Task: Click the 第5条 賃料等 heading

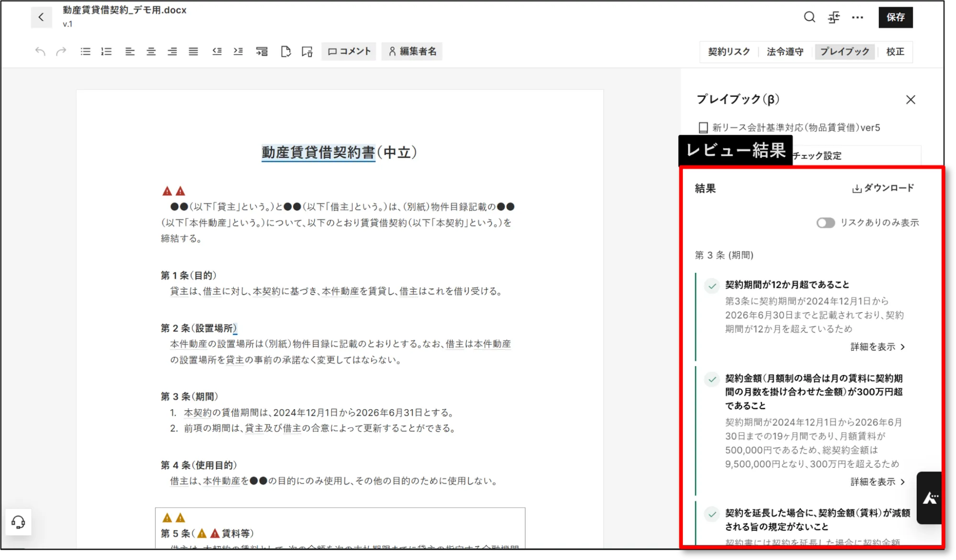Action: [x=207, y=533]
